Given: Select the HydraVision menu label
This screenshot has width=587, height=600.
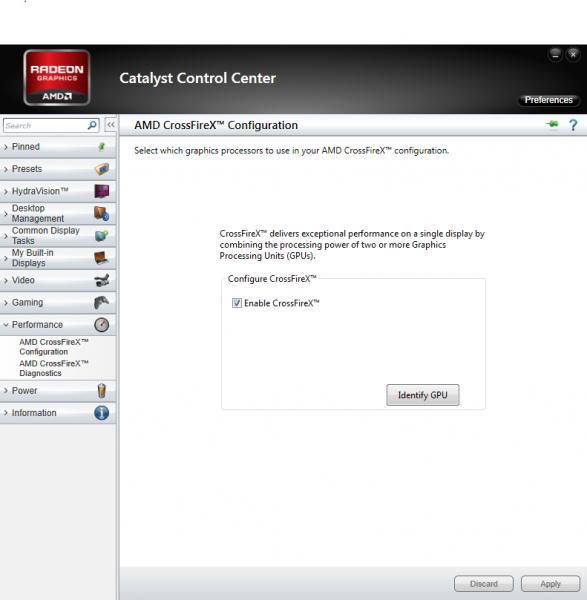Looking at the screenshot, I should tap(40, 191).
